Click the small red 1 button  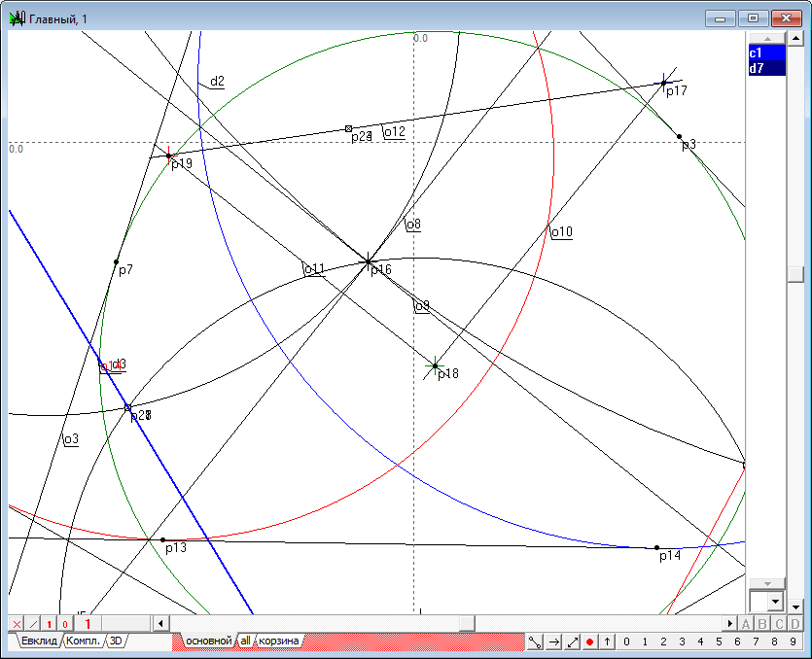[49, 624]
